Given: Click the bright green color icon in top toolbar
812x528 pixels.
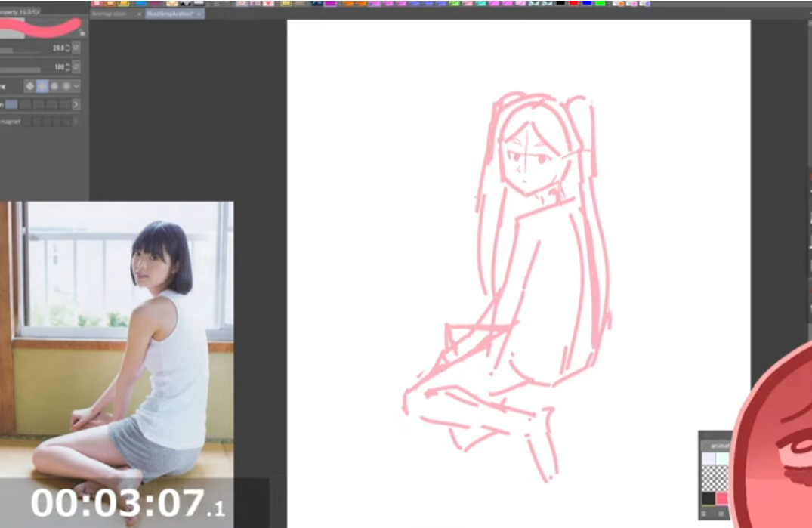Looking at the screenshot, I should click(600, 2).
